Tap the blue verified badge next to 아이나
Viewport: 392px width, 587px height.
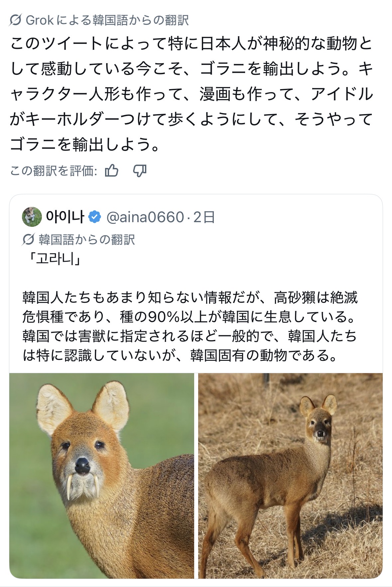coord(95,217)
